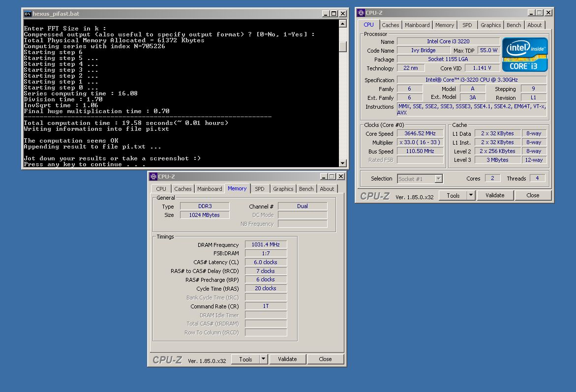576x392 pixels.
Task: Maximize the hexus_pifast.bat console window
Action: 333,14
